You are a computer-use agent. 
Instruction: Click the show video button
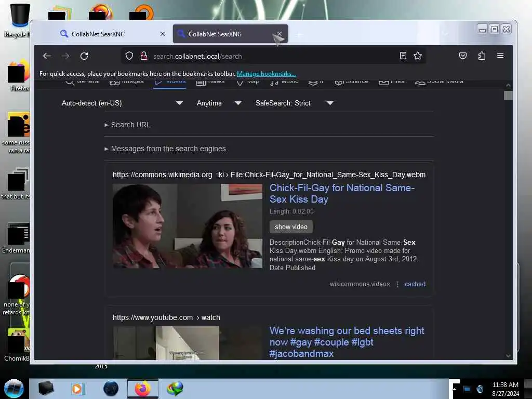[291, 227]
